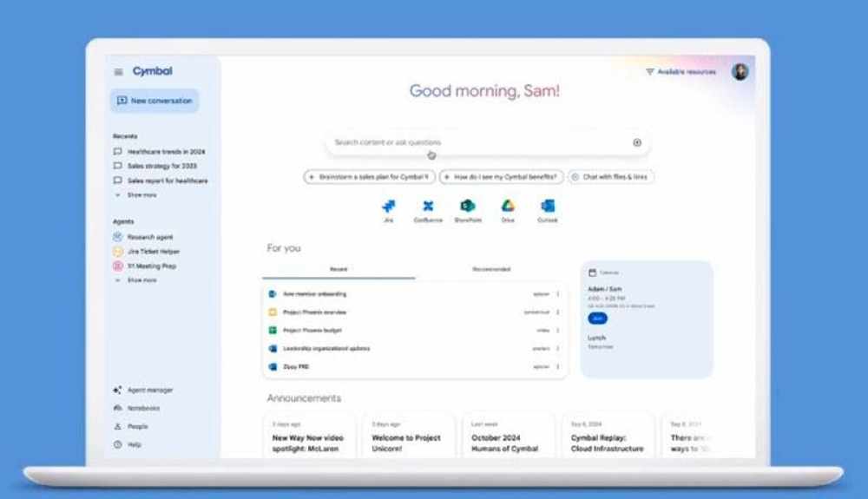Click the add icon inside search bar
This screenshot has height=499, width=868.
coord(637,142)
